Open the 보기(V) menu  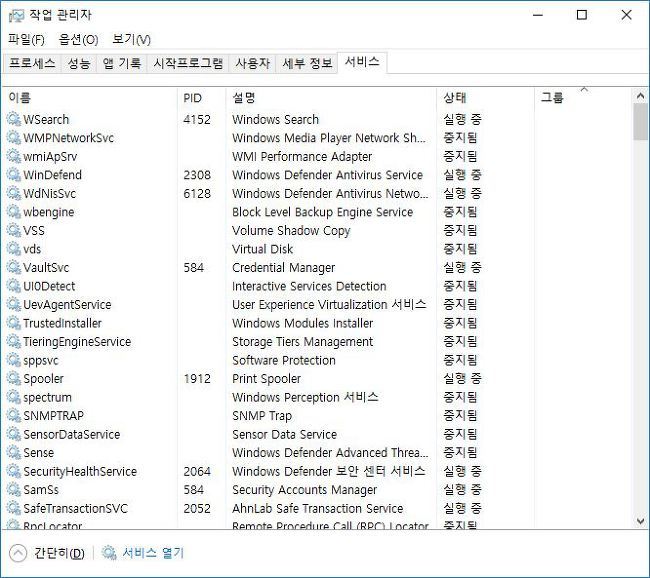pyautogui.click(x=131, y=39)
